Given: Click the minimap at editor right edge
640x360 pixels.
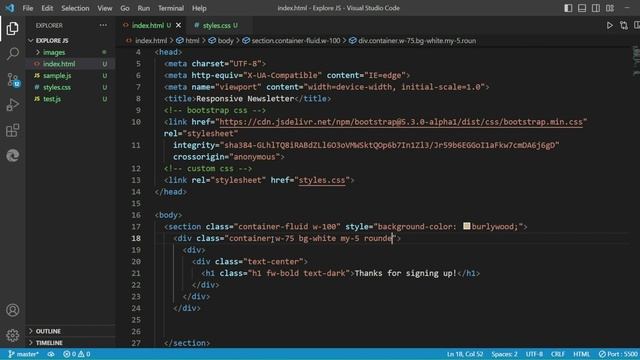Looking at the screenshot, I should click(x=636, y=61).
